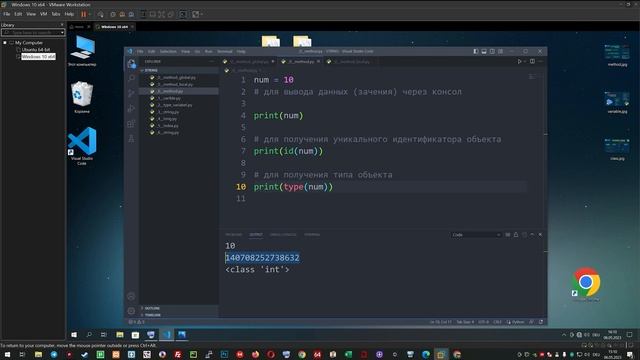This screenshot has height=360, width=640.
Task: Open the Explorer icon in VS Code activity bar
Action: [131, 64]
